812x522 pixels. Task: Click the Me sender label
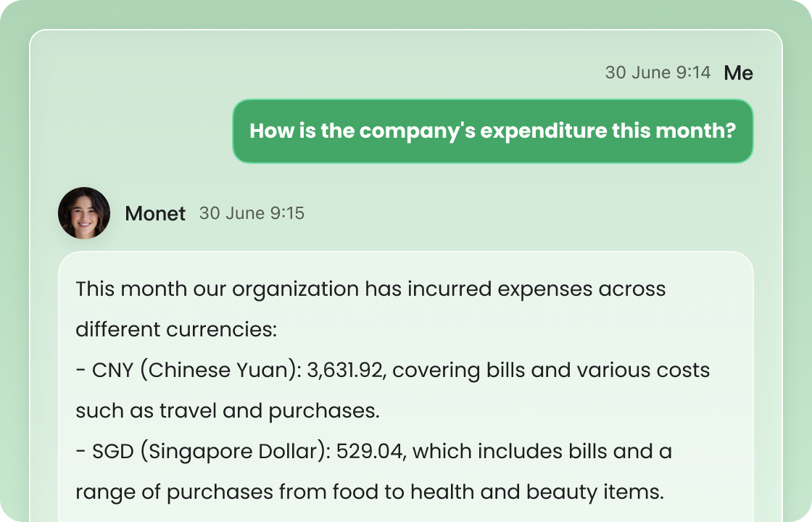pyautogui.click(x=739, y=72)
